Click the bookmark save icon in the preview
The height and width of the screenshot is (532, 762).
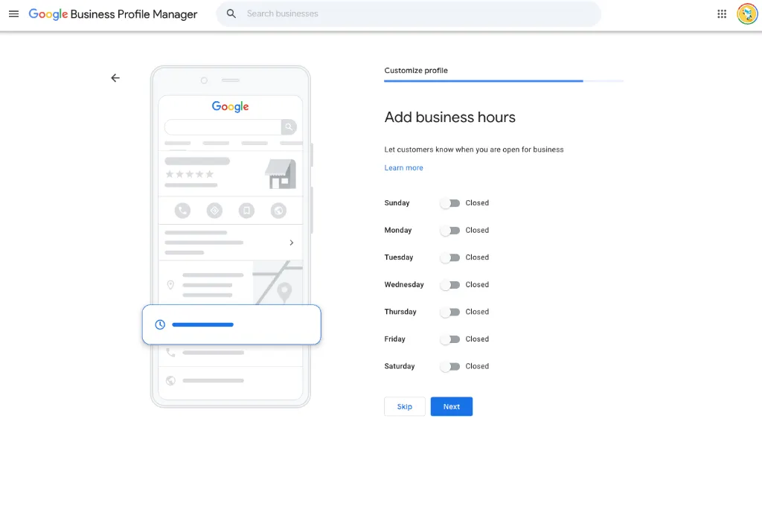pyautogui.click(x=246, y=211)
